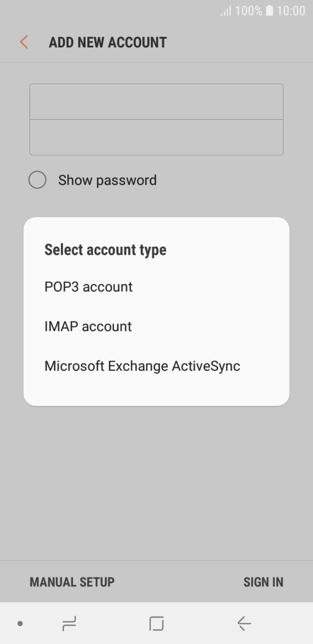This screenshot has width=313, height=644.
Task: Tap MANUAL SETUP to configure manually
Action: click(x=71, y=582)
